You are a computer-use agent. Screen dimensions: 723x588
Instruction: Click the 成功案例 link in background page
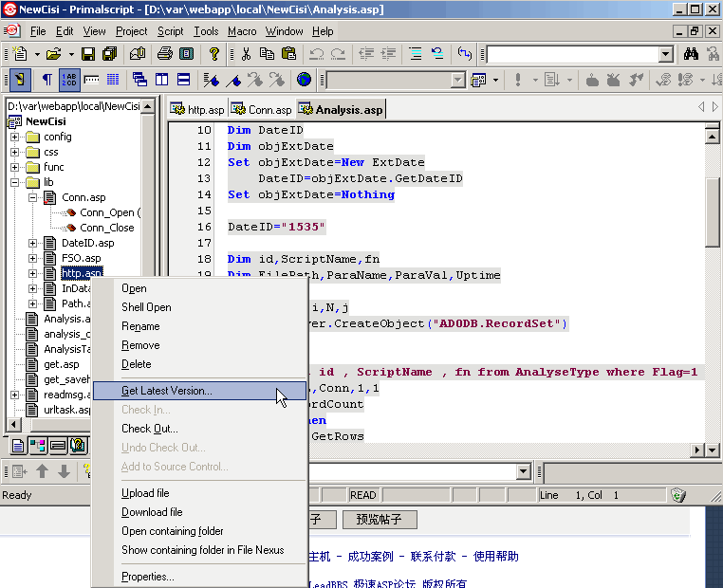370,556
